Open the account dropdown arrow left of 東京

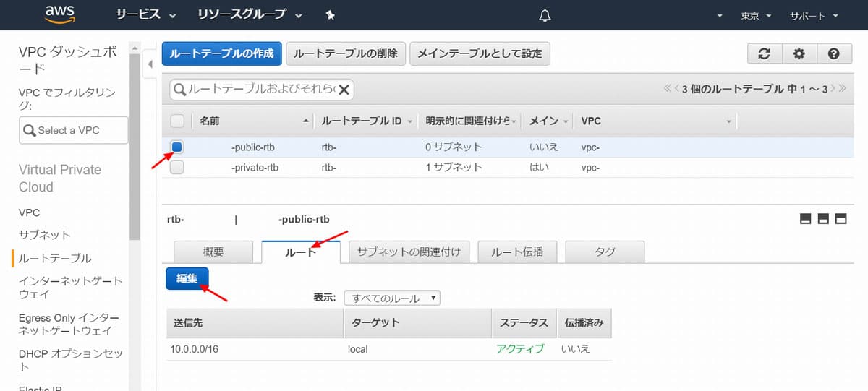720,16
